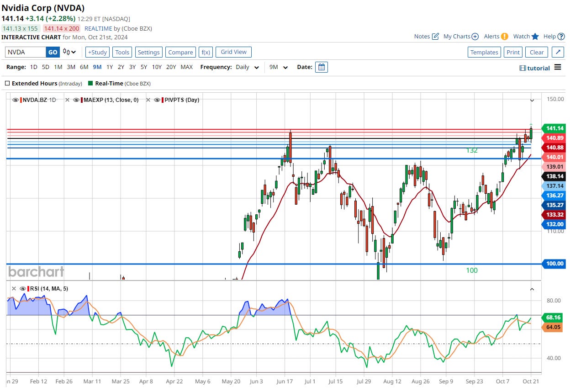Select the 3Y range
This screenshot has width=570, height=392.
point(132,67)
